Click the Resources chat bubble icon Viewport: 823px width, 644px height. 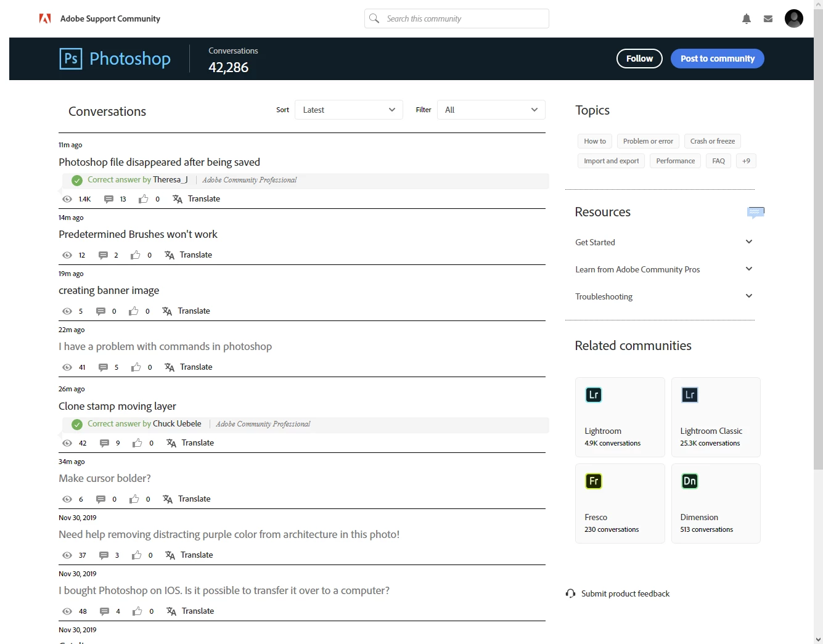pos(756,212)
